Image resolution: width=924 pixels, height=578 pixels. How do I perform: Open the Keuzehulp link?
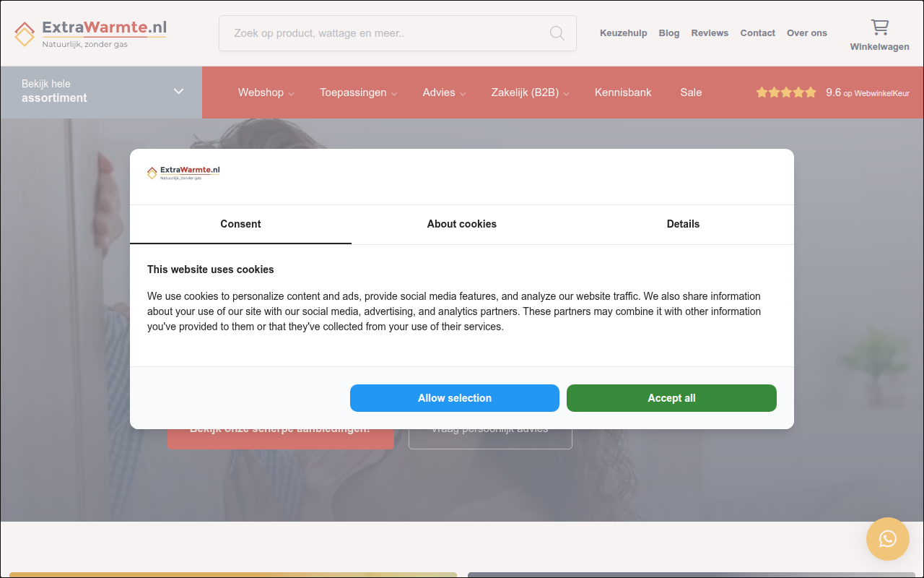(x=624, y=33)
